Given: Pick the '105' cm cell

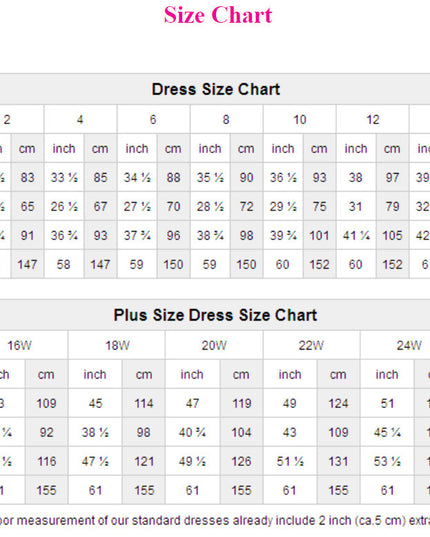Looking at the screenshot, I should (x=392, y=235).
